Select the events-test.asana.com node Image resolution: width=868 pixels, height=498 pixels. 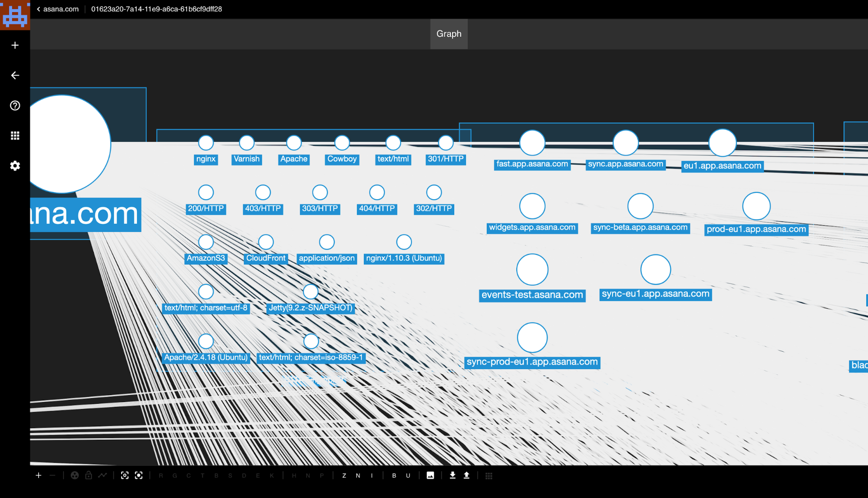point(532,269)
